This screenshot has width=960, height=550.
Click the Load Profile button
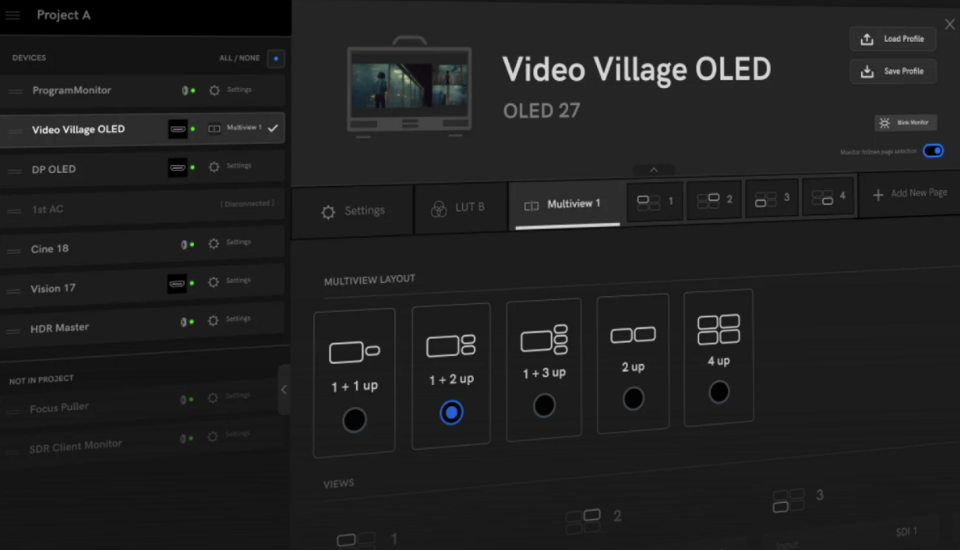pyautogui.click(x=893, y=39)
